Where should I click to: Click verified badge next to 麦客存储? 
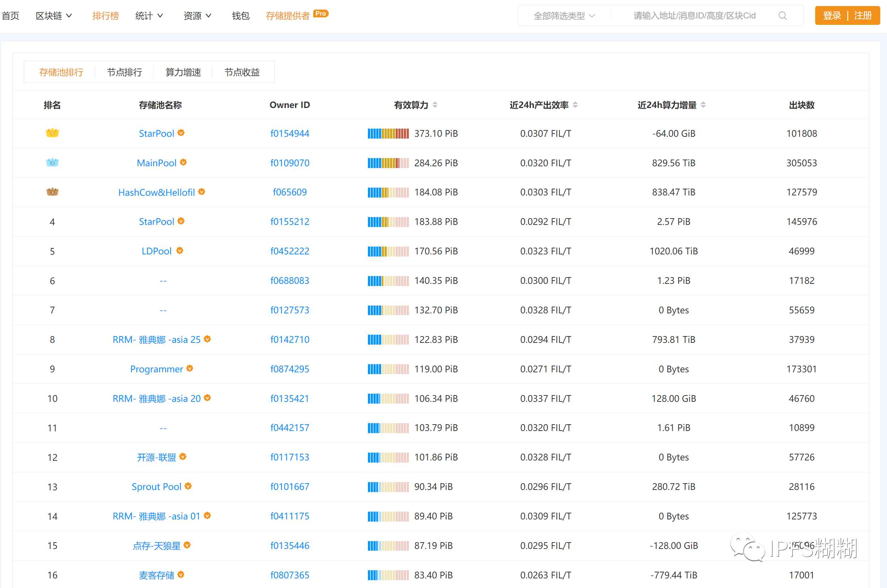pos(181,574)
